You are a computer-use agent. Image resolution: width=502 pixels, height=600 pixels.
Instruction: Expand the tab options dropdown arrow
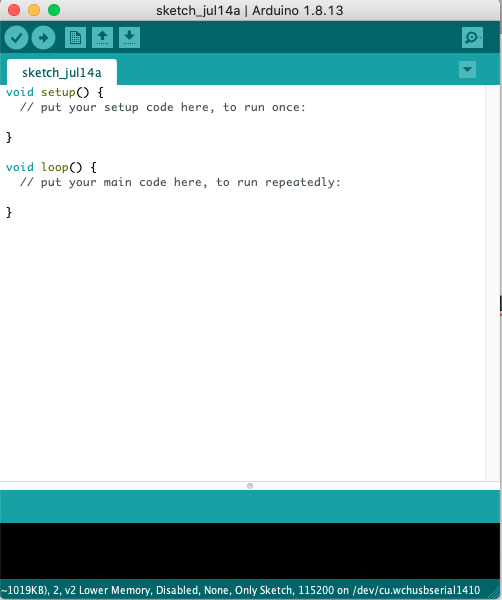tap(467, 70)
